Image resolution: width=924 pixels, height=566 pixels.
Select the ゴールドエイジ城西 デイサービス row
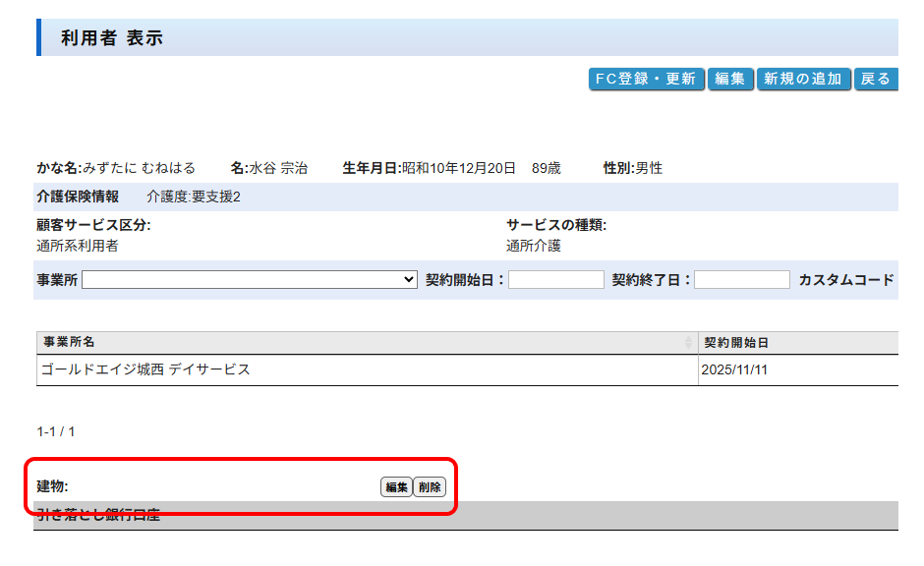click(x=145, y=370)
